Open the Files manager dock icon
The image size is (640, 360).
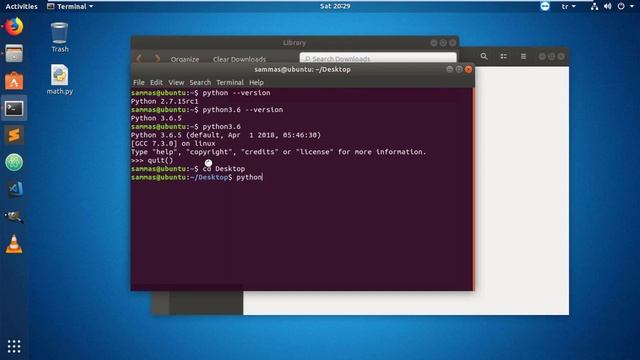[x=14, y=53]
